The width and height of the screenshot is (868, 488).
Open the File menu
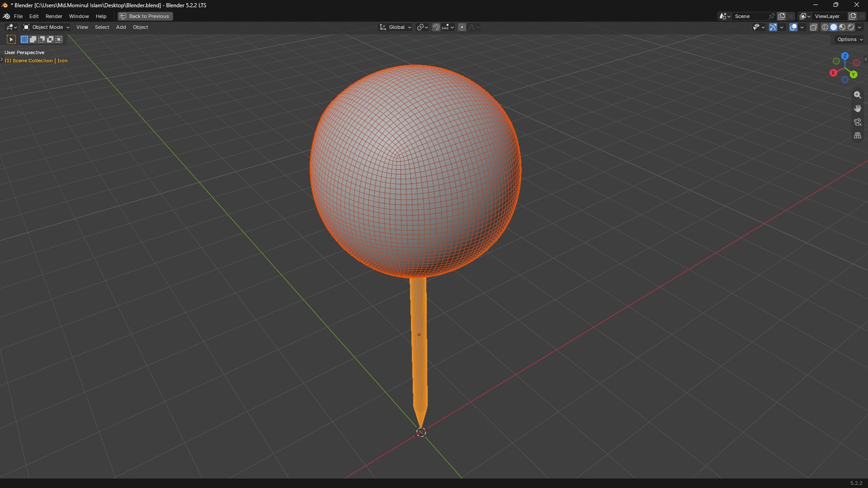pos(18,16)
